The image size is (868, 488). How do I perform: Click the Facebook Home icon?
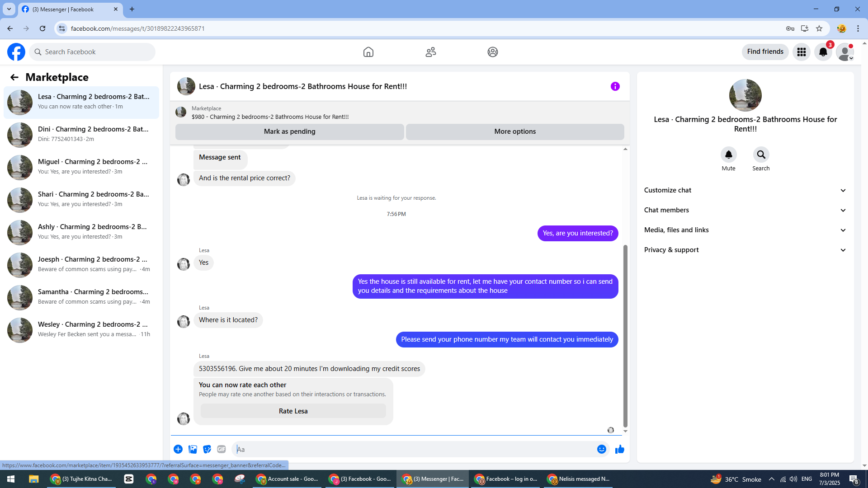(x=368, y=52)
